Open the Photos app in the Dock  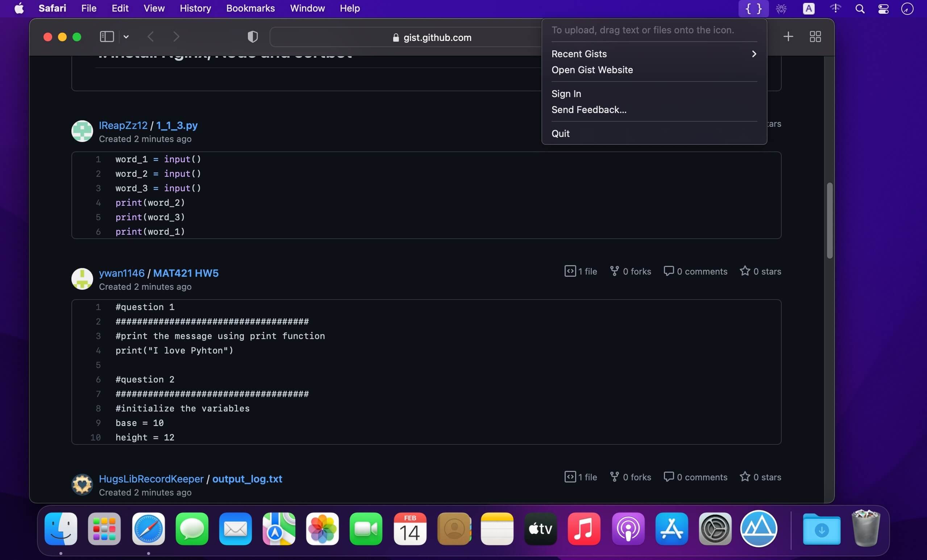click(323, 529)
